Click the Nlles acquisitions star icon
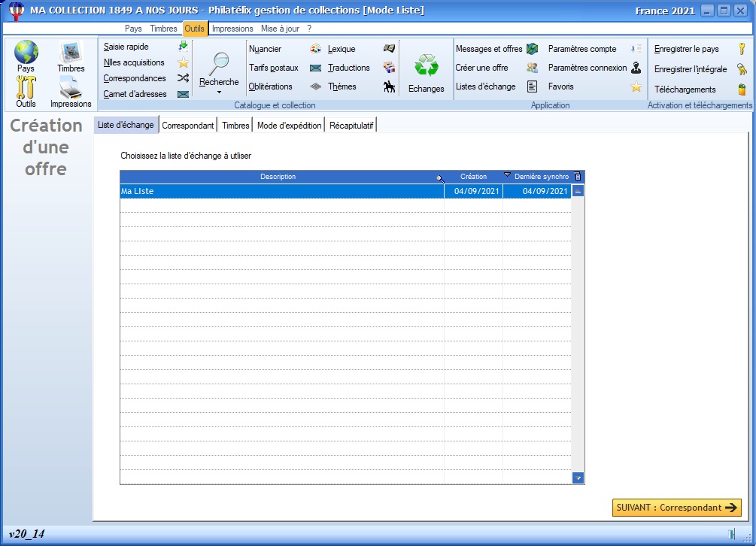The width and height of the screenshot is (756, 546). point(184,62)
